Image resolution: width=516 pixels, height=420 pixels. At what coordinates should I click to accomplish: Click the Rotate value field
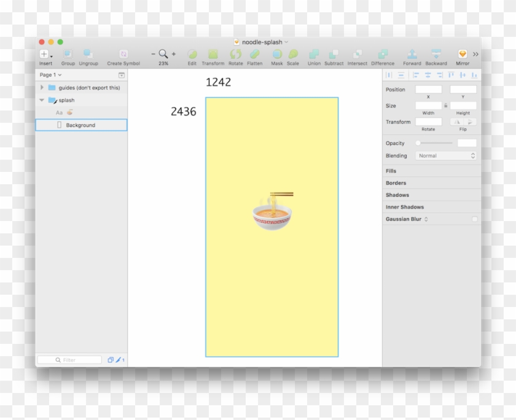[x=429, y=122]
